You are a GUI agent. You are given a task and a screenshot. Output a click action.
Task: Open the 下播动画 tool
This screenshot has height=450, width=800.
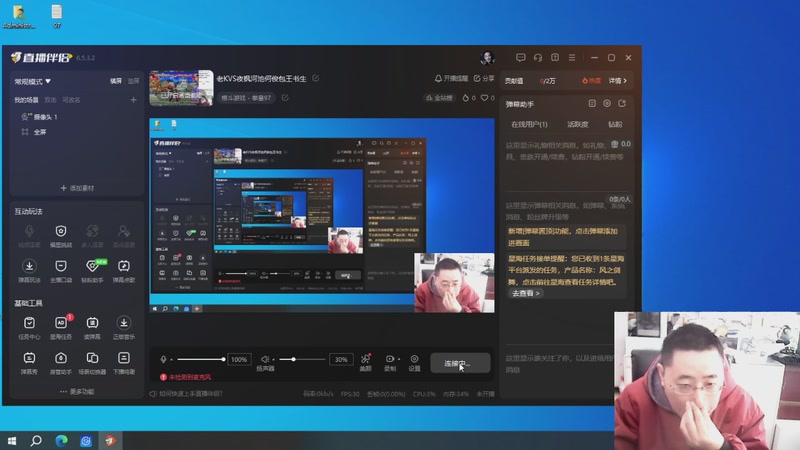pos(123,363)
